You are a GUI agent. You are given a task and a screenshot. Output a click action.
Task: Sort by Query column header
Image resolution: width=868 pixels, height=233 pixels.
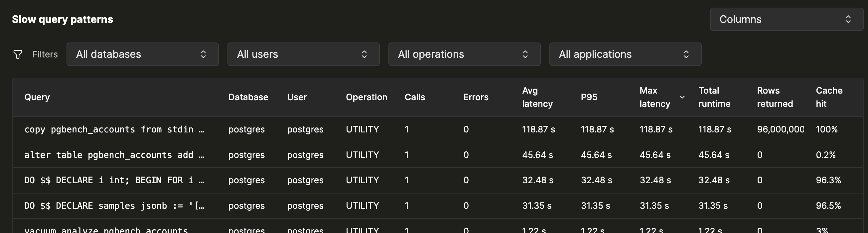pos(37,97)
